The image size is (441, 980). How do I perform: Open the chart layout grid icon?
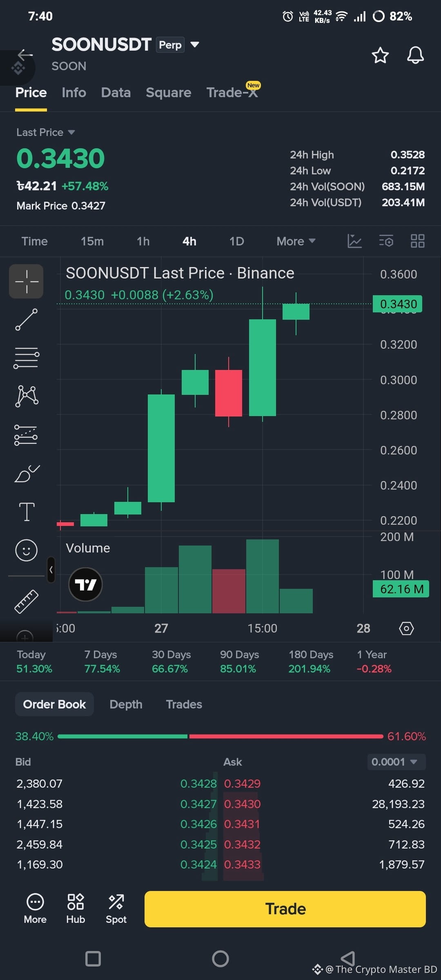tap(417, 241)
